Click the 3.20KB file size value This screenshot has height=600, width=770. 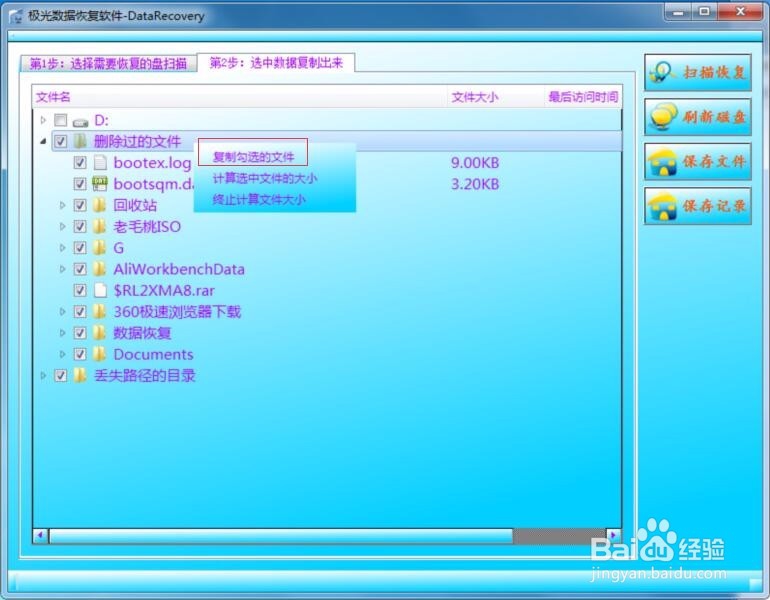click(x=475, y=184)
